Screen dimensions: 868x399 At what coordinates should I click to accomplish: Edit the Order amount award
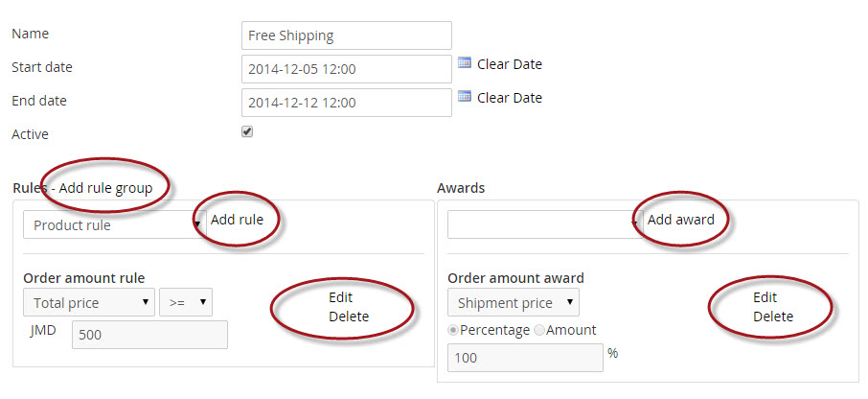click(765, 297)
